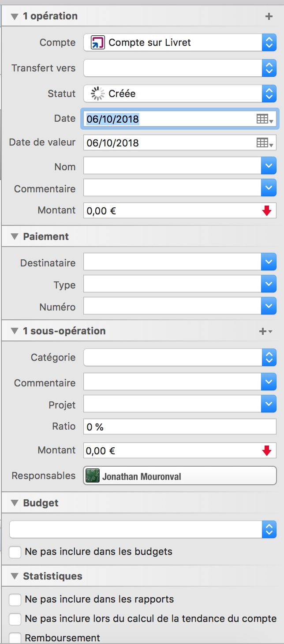Click the Créée status spinner icon
This screenshot has width=284, height=644.
[97, 94]
